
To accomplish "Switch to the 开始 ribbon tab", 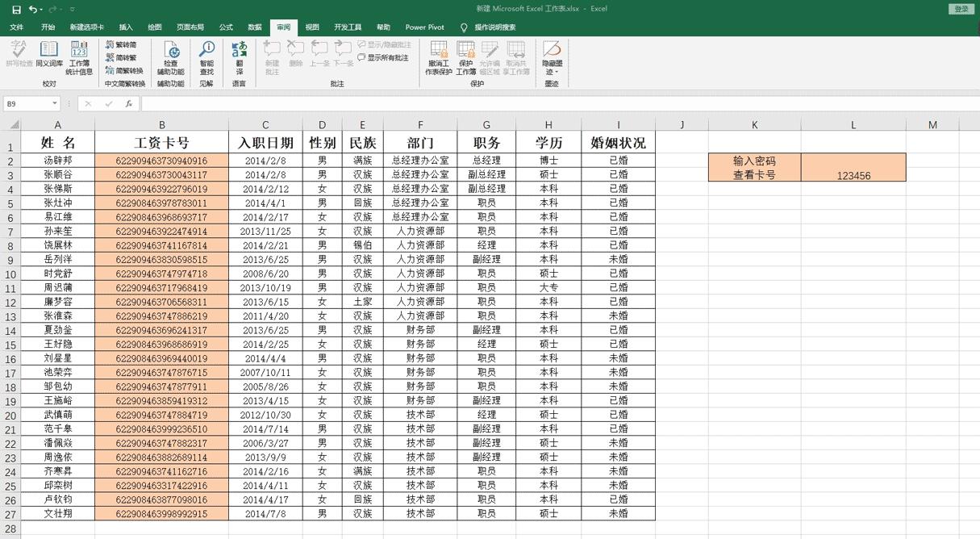I will 48,27.
